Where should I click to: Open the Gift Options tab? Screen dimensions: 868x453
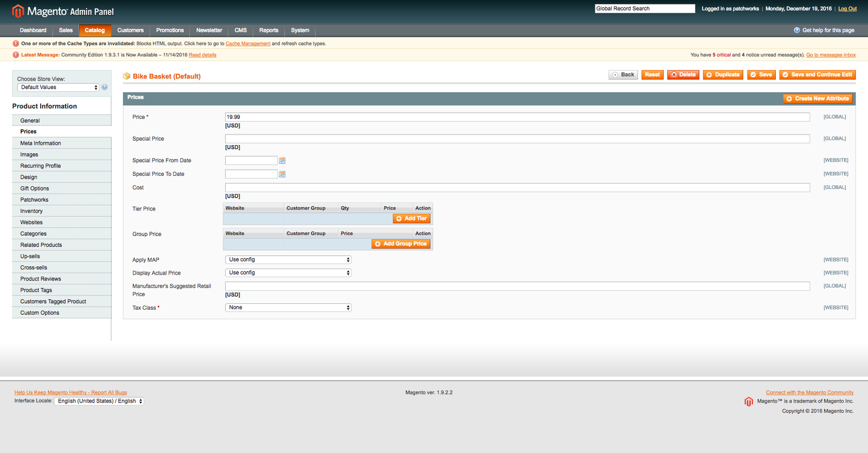click(x=62, y=189)
